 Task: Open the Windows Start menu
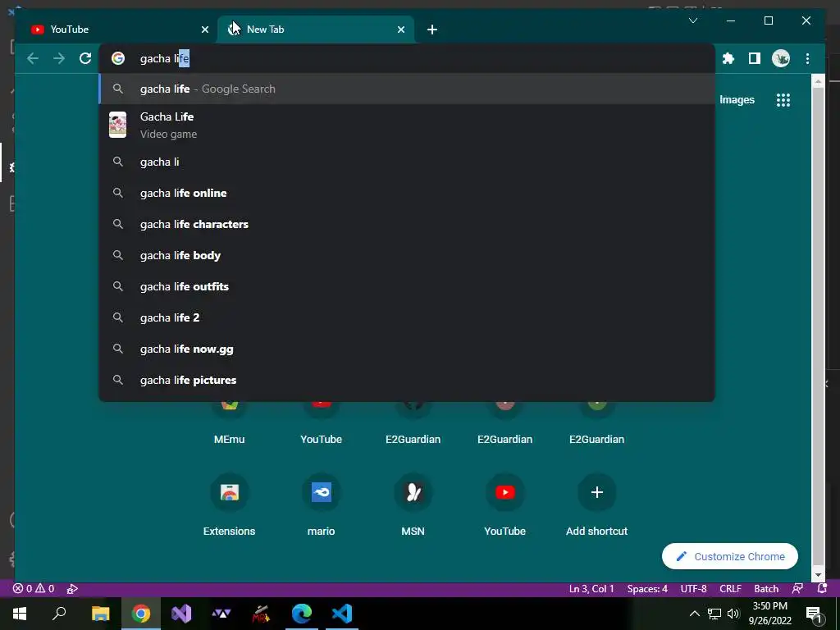click(x=20, y=614)
